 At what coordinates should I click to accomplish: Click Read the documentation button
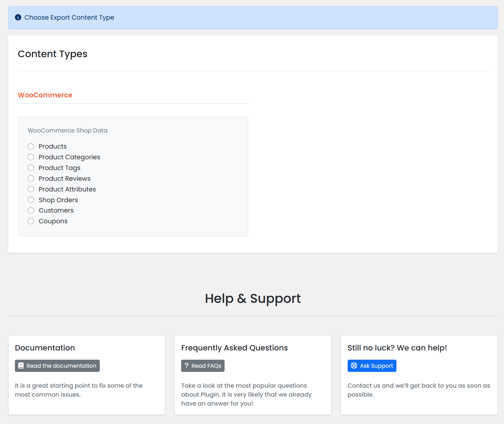tap(57, 366)
